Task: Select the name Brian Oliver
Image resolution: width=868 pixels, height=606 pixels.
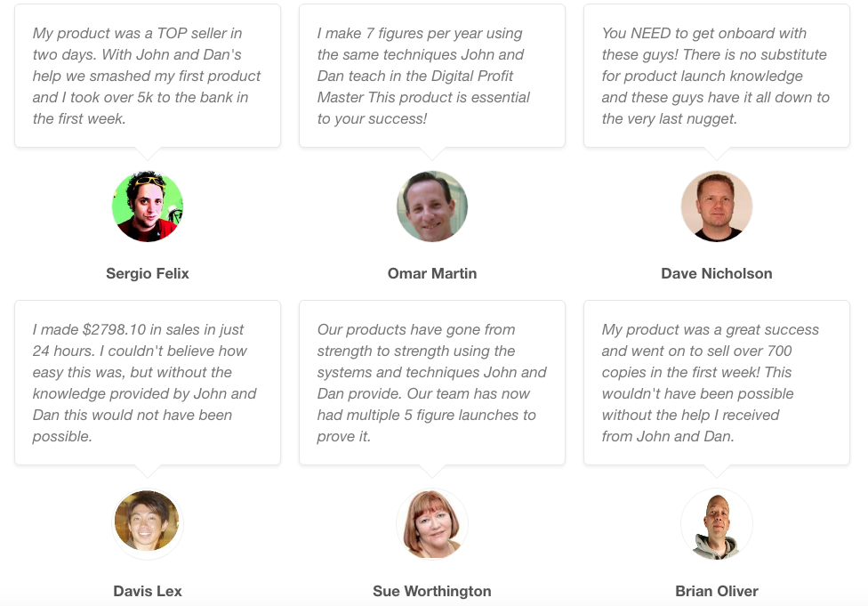Action: point(716,591)
